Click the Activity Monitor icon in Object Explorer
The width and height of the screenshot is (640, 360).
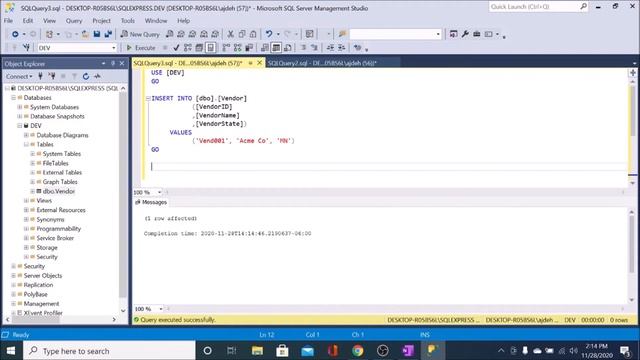(x=97, y=76)
